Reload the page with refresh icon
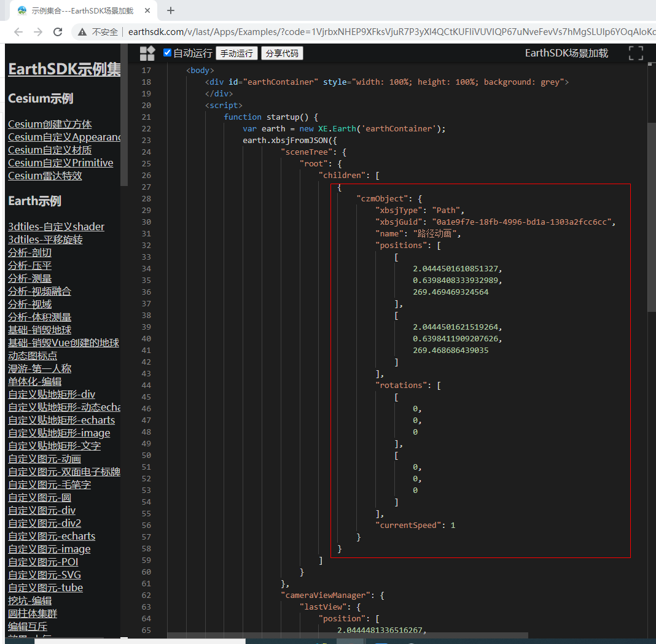 58,32
